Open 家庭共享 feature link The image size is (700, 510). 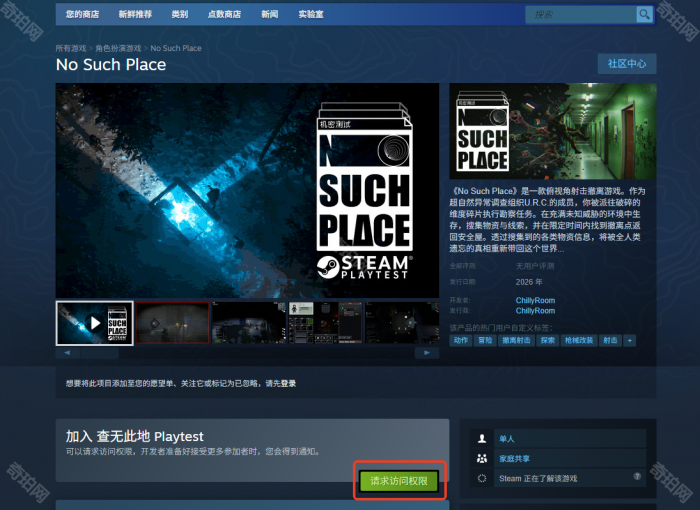pyautogui.click(x=514, y=459)
